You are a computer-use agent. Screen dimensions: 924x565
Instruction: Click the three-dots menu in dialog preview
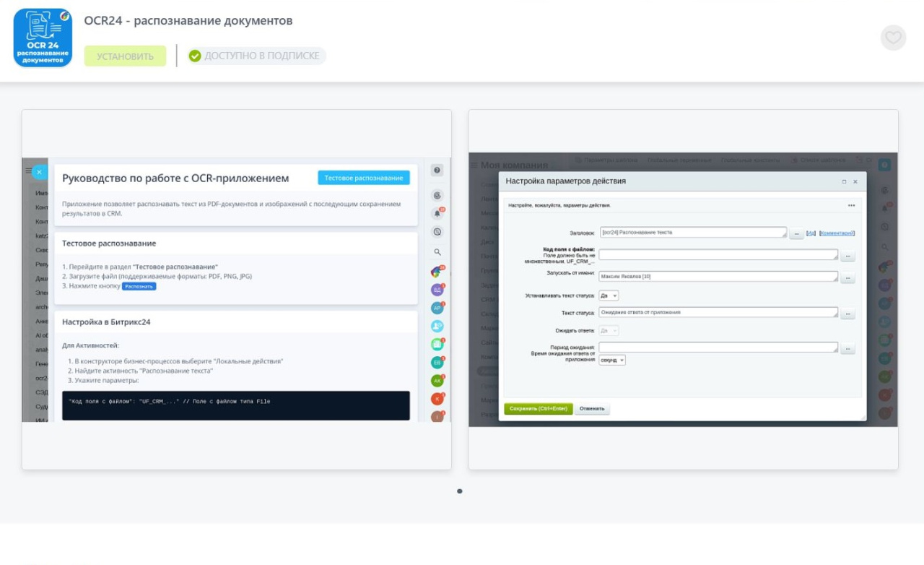(x=851, y=206)
